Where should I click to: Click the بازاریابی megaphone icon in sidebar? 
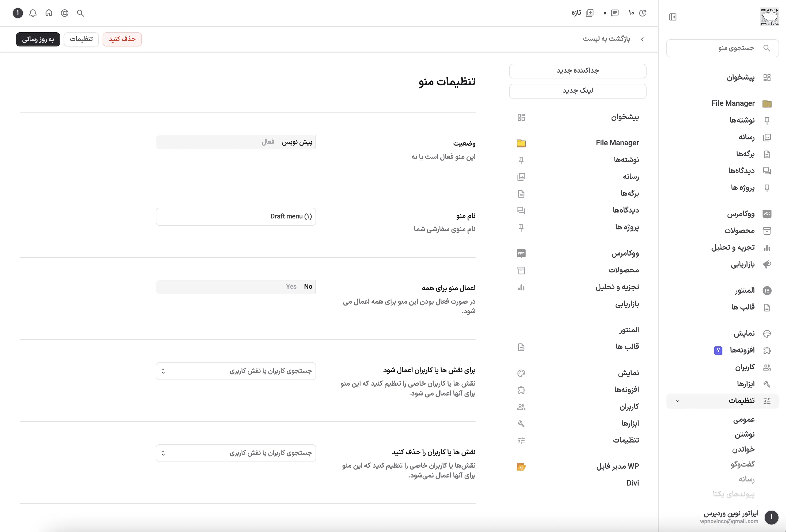coord(767,264)
